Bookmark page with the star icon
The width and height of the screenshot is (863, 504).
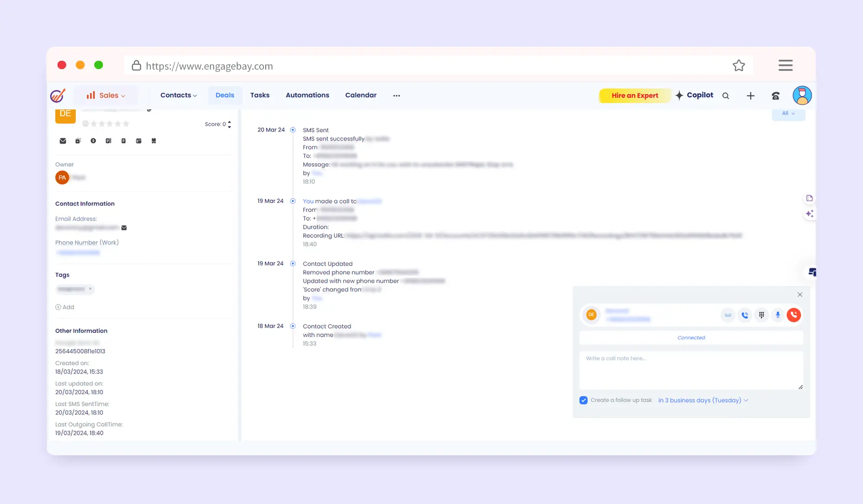[739, 66]
